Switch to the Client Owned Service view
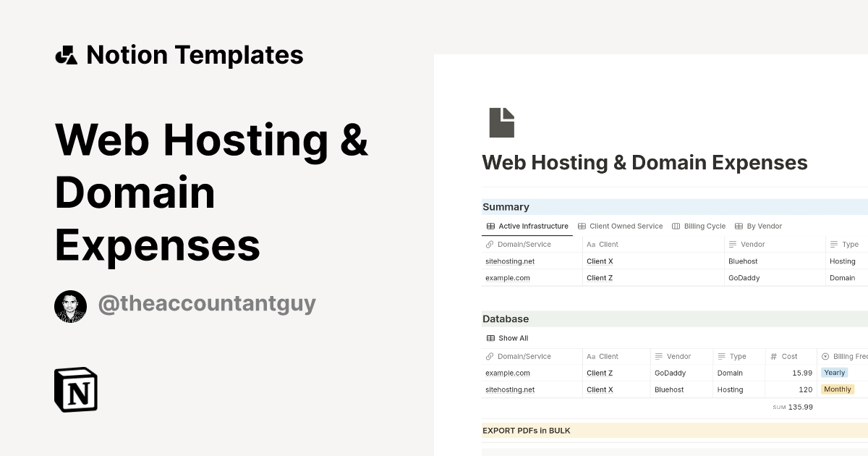The width and height of the screenshot is (868, 456). [621, 226]
